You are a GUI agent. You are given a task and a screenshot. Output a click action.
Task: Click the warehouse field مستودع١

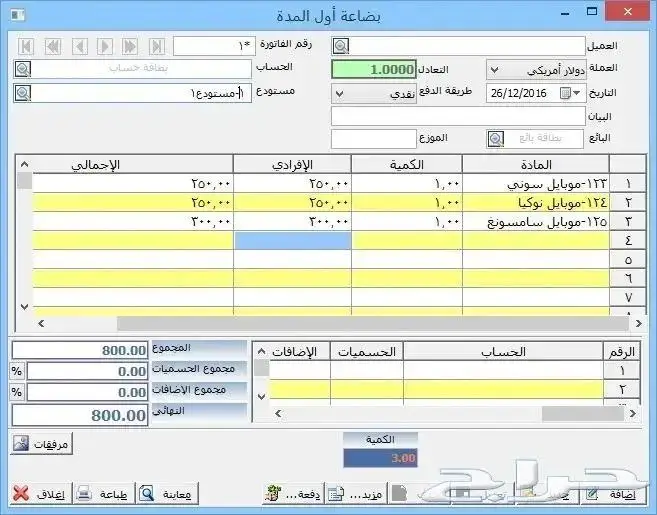pyautogui.click(x=142, y=93)
